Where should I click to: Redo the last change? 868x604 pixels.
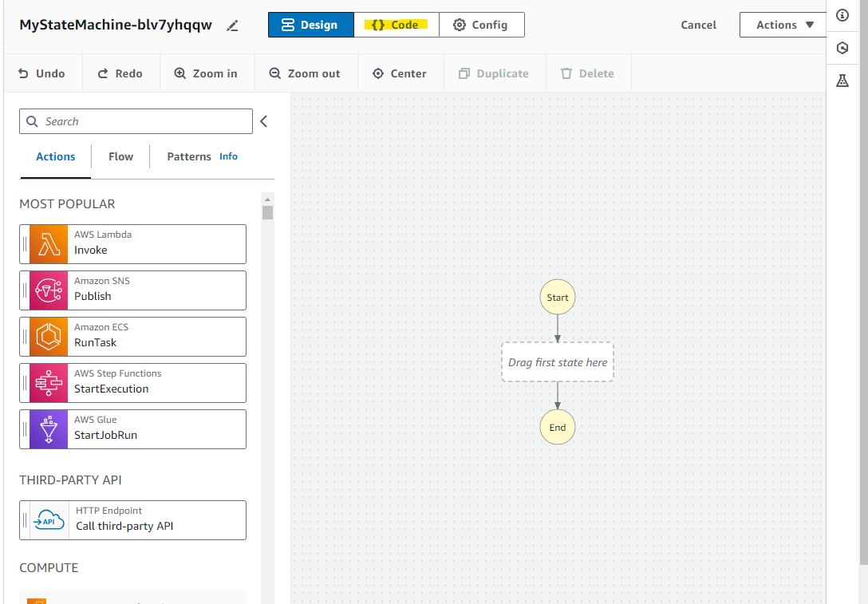pos(120,73)
